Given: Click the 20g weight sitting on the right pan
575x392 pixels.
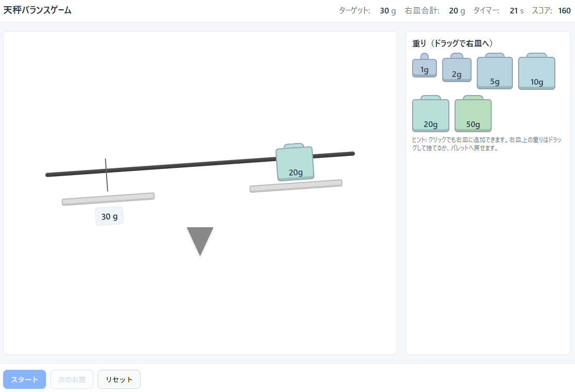Looking at the screenshot, I should point(295,164).
